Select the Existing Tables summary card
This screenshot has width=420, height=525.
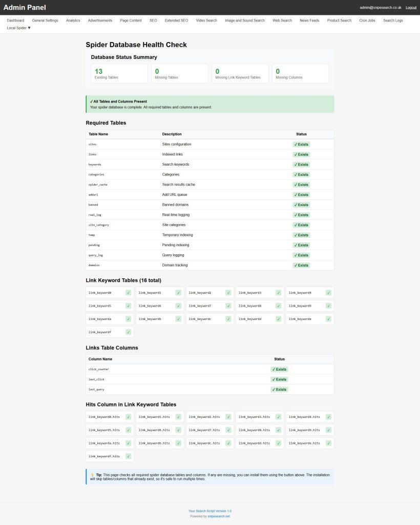(x=119, y=73)
